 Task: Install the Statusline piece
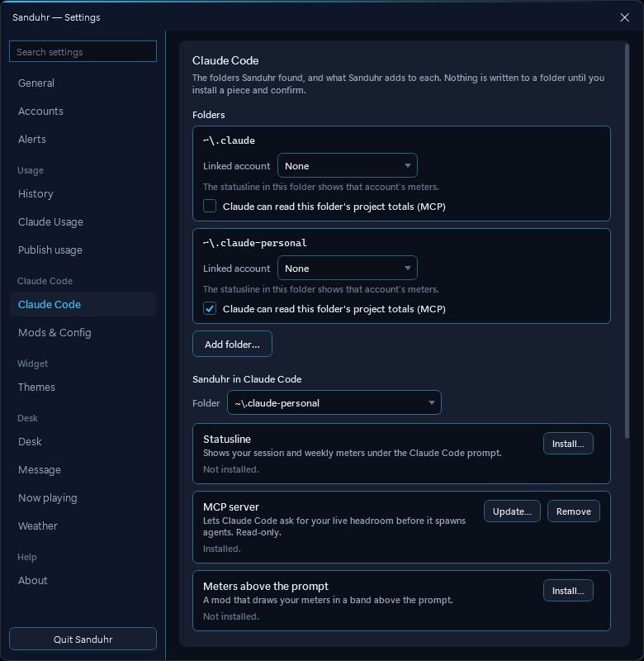[568, 444]
